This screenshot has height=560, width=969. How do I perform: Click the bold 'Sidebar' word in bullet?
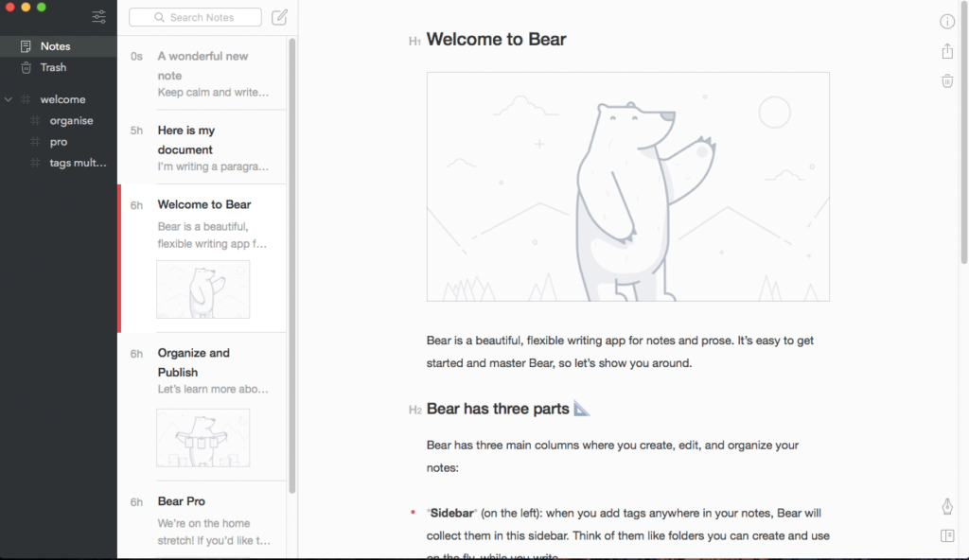[451, 513]
